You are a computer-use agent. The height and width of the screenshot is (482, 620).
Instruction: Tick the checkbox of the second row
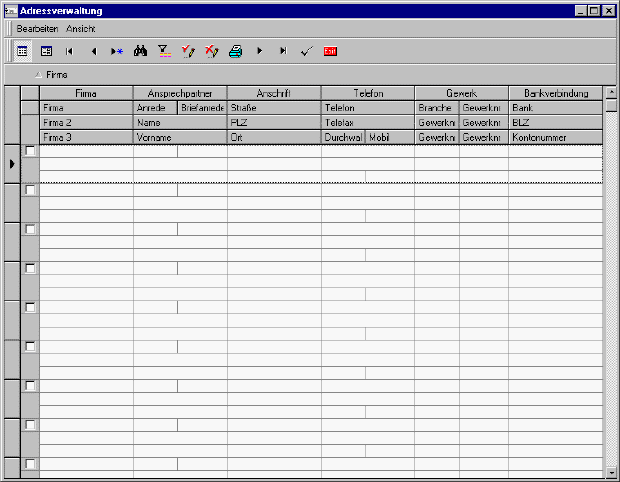[30, 190]
